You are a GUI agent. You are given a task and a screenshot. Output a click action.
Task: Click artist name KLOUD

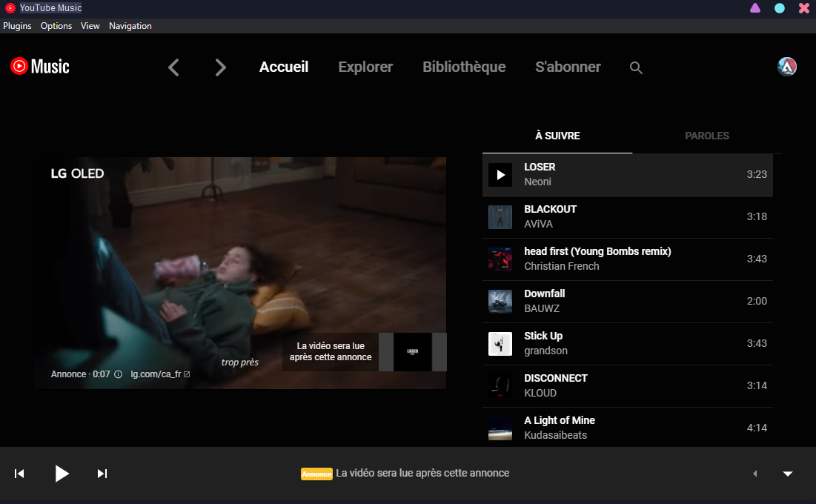[x=540, y=393]
